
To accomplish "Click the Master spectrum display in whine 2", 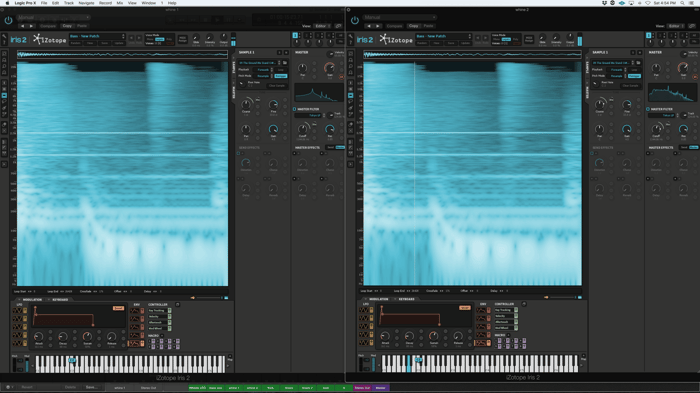I will click(672, 93).
